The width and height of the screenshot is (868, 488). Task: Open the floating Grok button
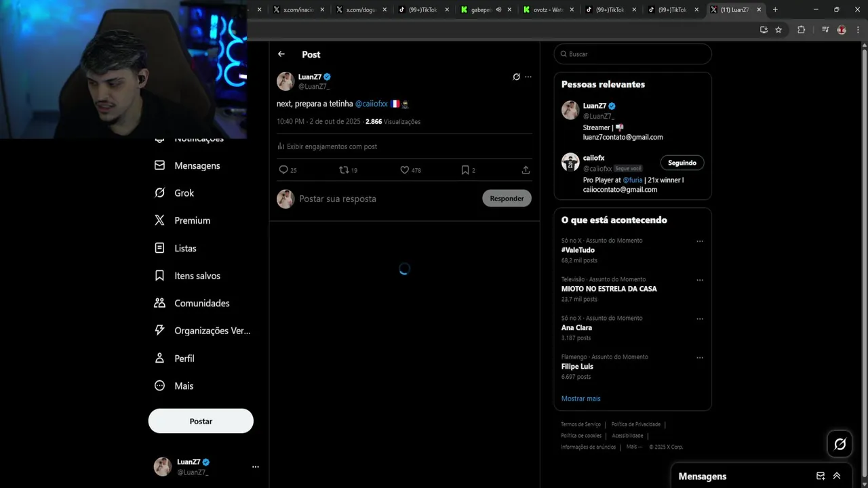point(840,444)
